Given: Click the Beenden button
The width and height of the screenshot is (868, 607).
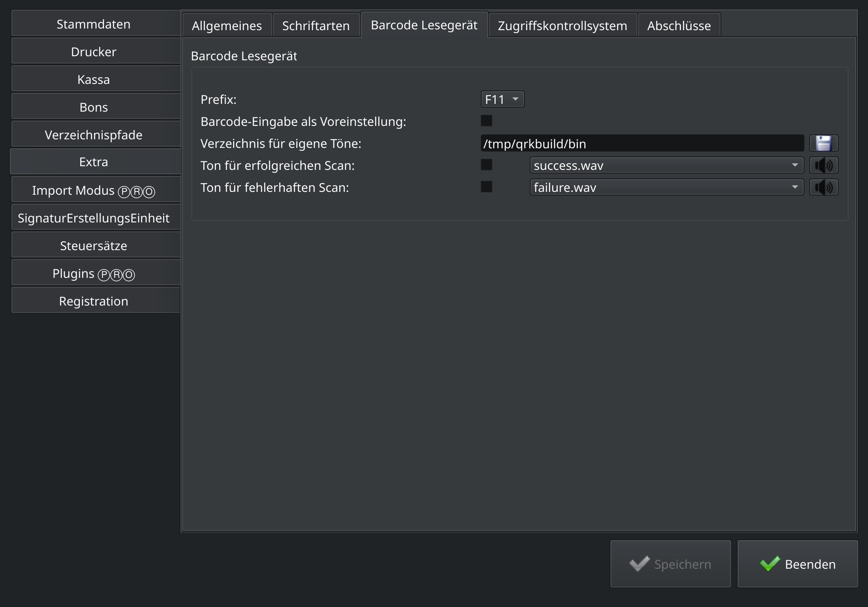Looking at the screenshot, I should tap(798, 564).
